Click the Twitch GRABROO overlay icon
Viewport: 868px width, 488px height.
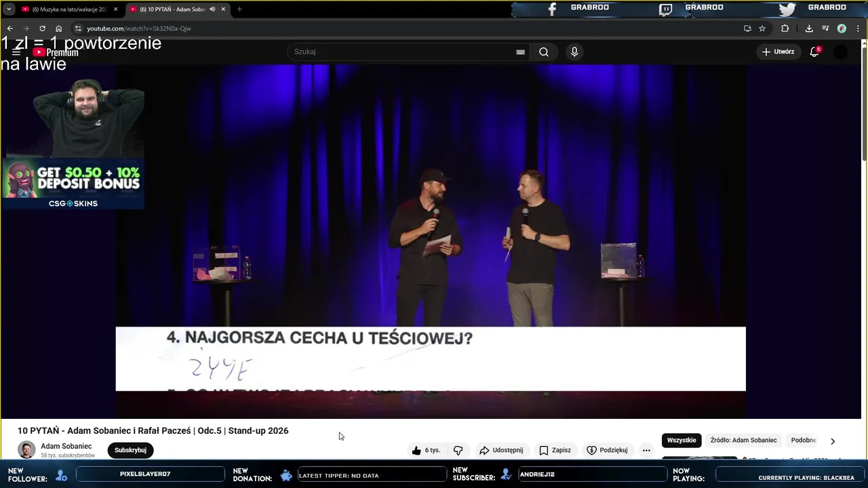[x=666, y=9]
